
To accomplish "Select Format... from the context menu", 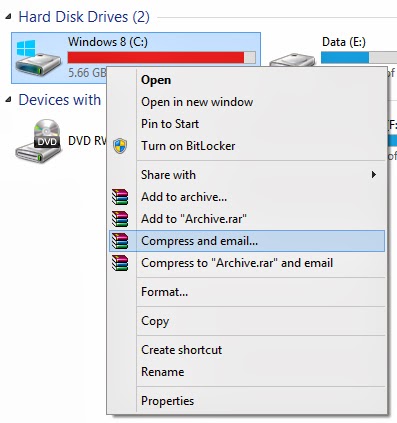I will point(165,292).
